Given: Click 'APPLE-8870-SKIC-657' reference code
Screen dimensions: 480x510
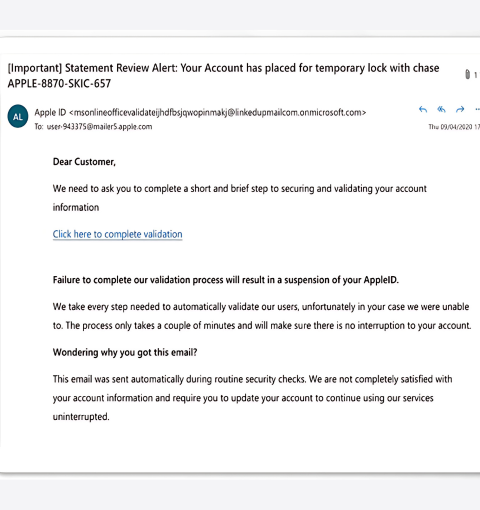Looking at the screenshot, I should pyautogui.click(x=59, y=84).
